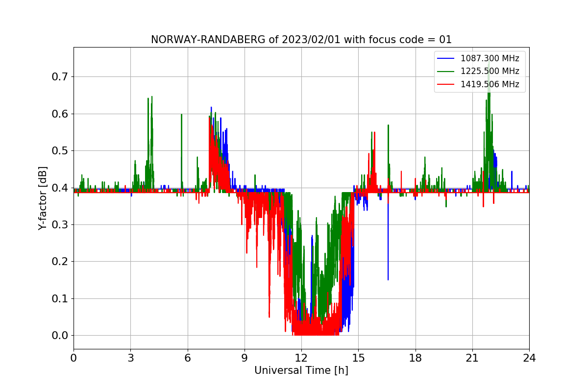
Task: Click the y-axis tick label 0.4
Action: point(60,188)
